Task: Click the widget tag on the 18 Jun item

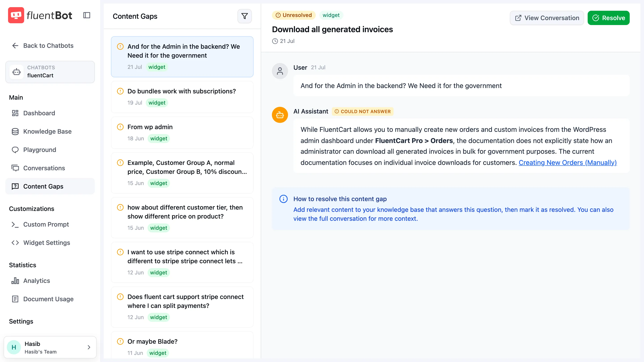Action: (x=159, y=138)
